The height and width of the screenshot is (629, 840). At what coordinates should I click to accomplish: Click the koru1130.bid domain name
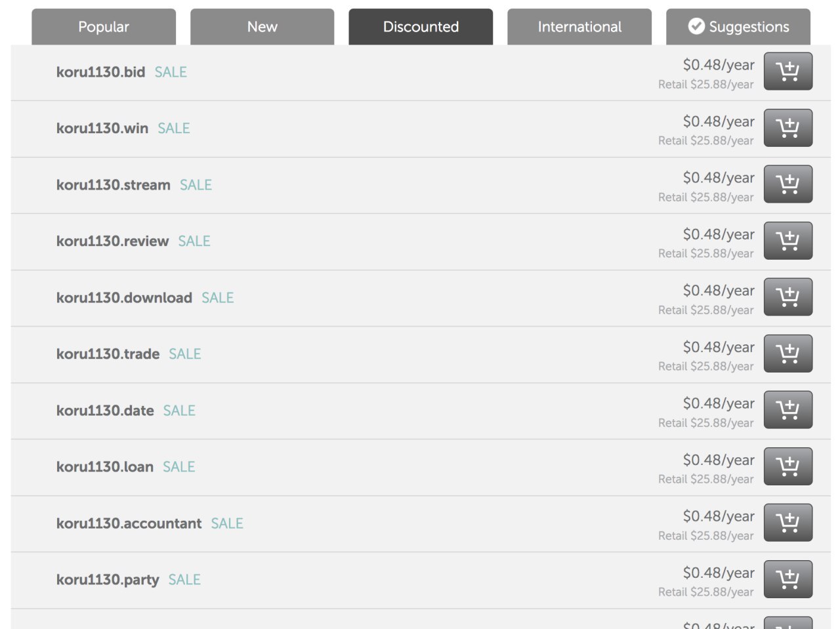pos(100,72)
